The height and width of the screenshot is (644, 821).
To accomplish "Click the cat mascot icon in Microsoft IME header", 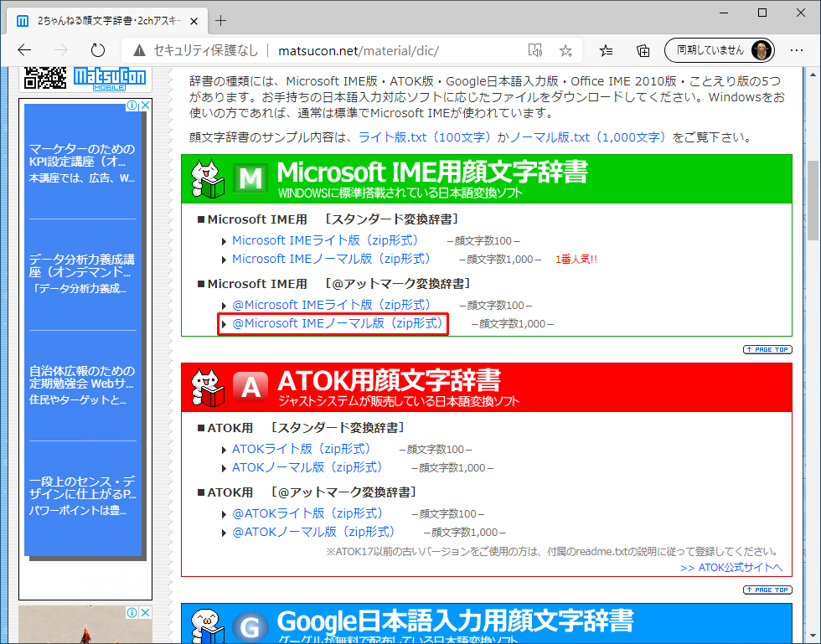I will pos(208,178).
